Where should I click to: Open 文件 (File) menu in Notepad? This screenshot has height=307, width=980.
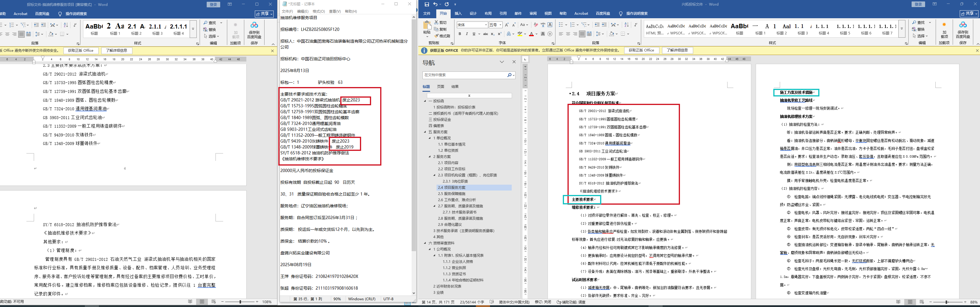(287, 11)
